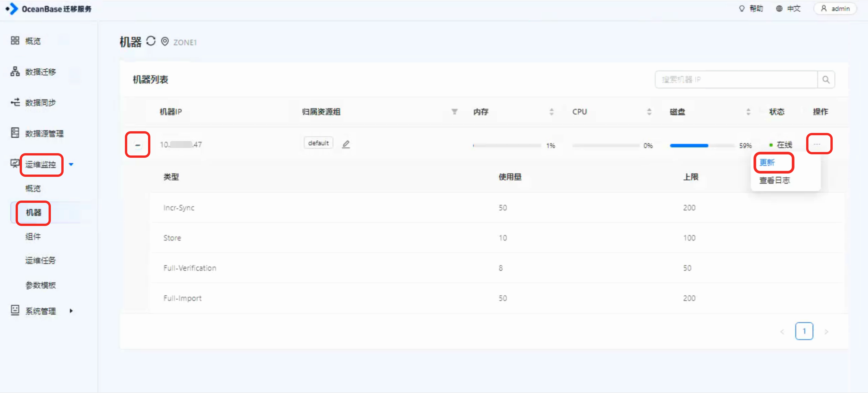Sort the table by CPU column
This screenshot has height=393, width=868.
point(649,112)
